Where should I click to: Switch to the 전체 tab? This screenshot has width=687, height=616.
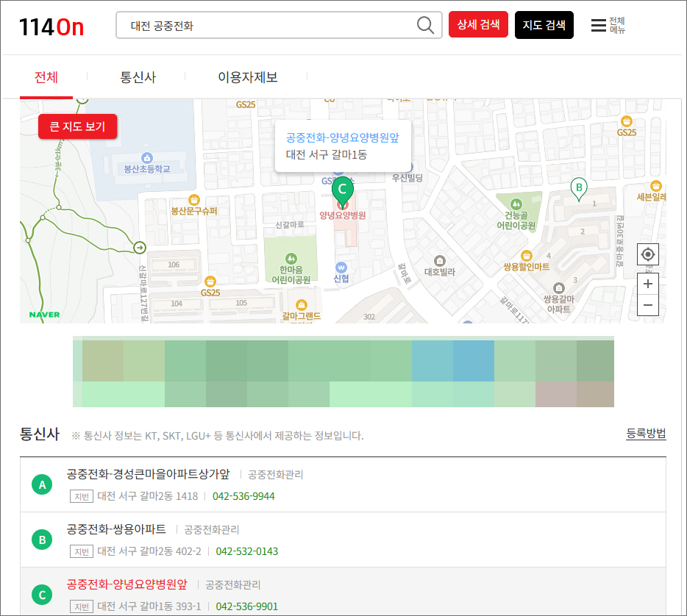(46, 77)
